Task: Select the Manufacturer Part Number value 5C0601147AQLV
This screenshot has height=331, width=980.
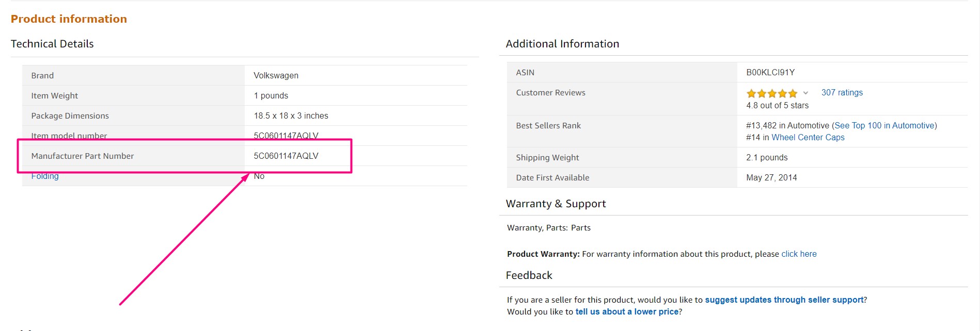Action: (286, 156)
